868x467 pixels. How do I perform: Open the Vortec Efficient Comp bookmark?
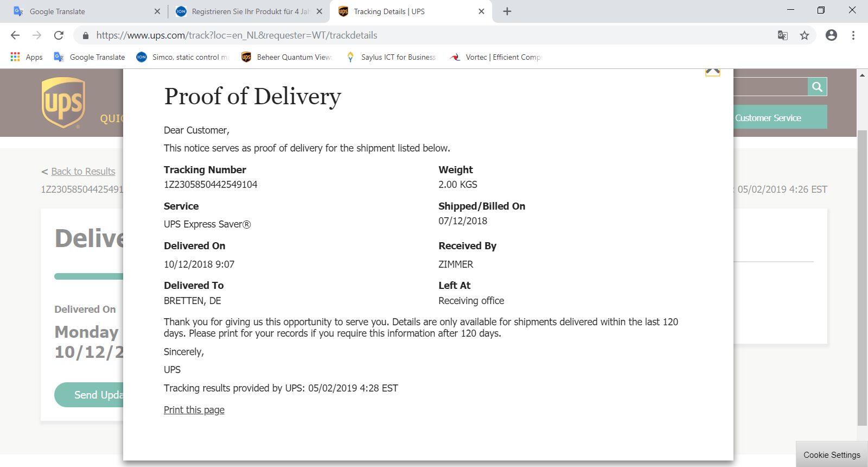pyautogui.click(x=496, y=57)
